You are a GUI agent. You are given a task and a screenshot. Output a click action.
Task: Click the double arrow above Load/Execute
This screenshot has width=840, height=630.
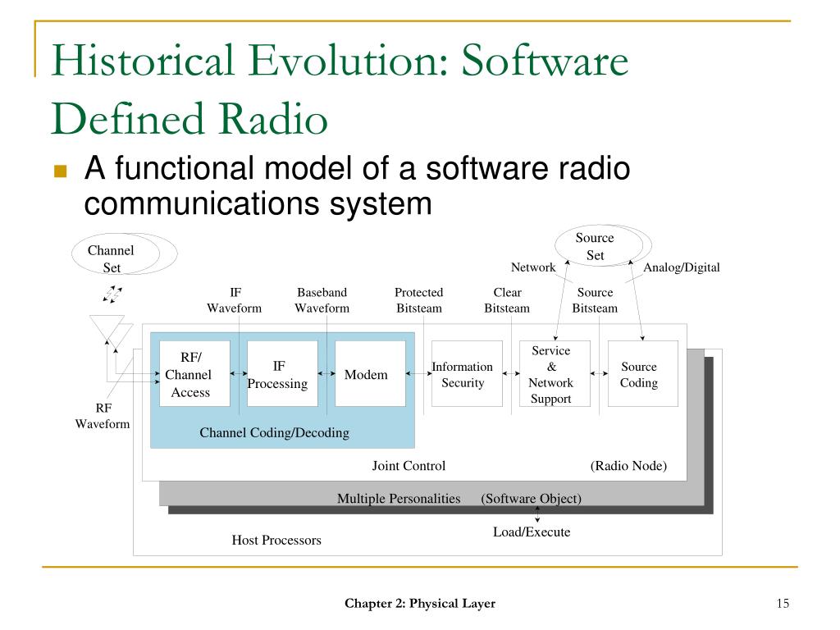(x=537, y=514)
